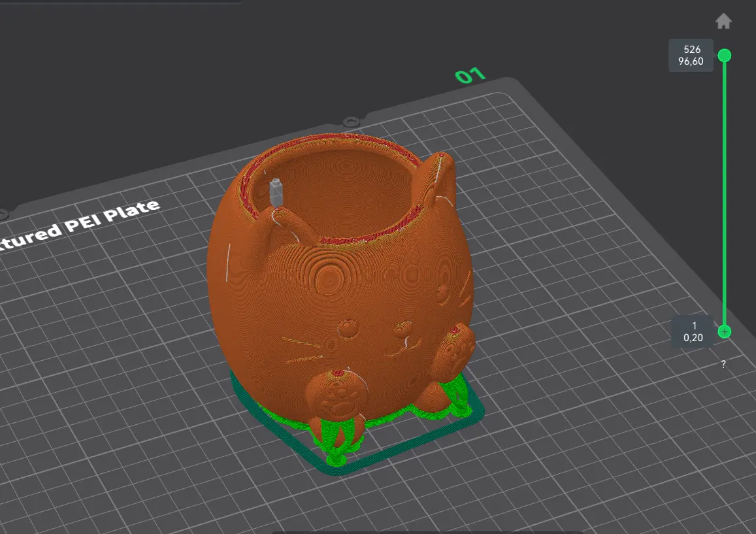Click the gray marker inside the planter
756x534 pixels.
coord(276,193)
